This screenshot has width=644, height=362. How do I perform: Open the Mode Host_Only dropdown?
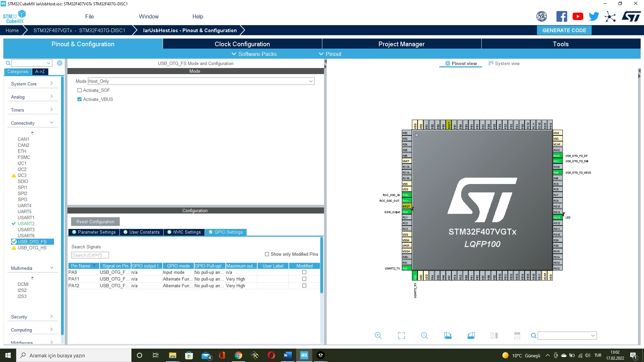[x=201, y=81]
